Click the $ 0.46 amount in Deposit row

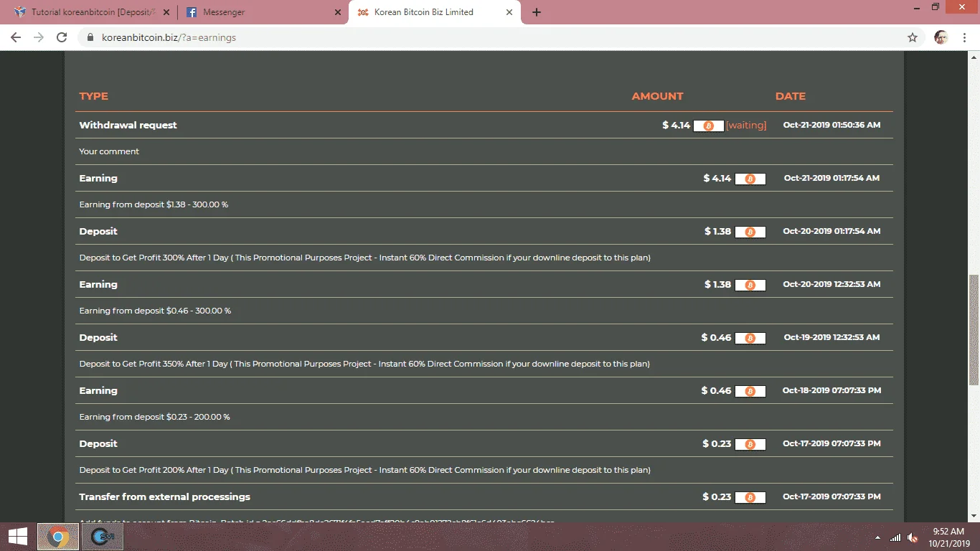(716, 337)
